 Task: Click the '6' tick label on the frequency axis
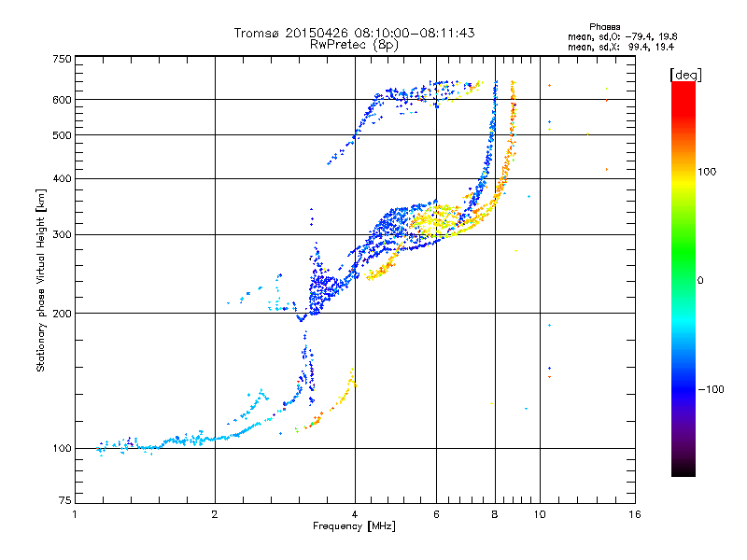(436, 514)
